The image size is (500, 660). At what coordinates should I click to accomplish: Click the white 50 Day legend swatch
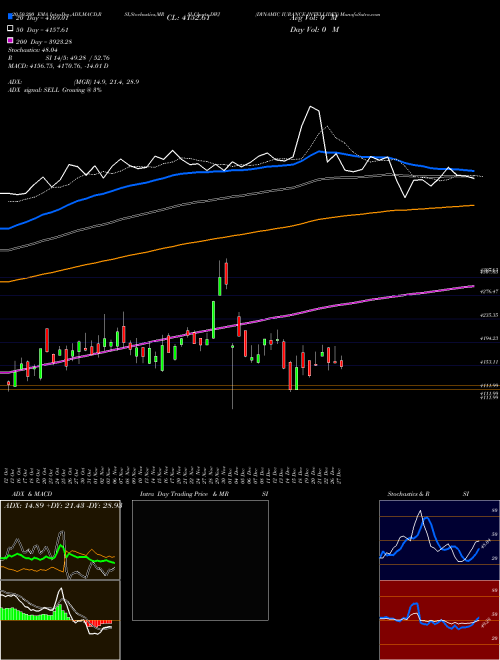point(11,29)
